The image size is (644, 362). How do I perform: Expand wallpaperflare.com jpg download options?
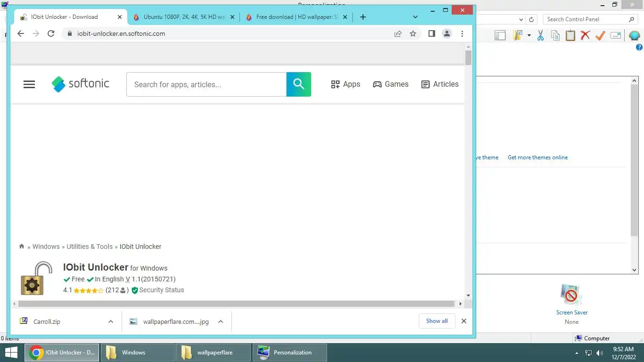pyautogui.click(x=221, y=321)
